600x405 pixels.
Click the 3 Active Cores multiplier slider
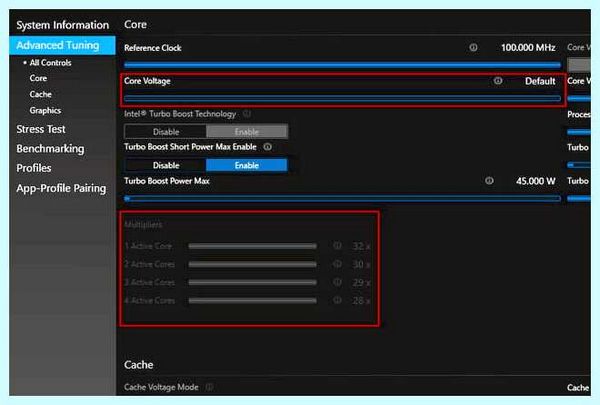coord(253,283)
